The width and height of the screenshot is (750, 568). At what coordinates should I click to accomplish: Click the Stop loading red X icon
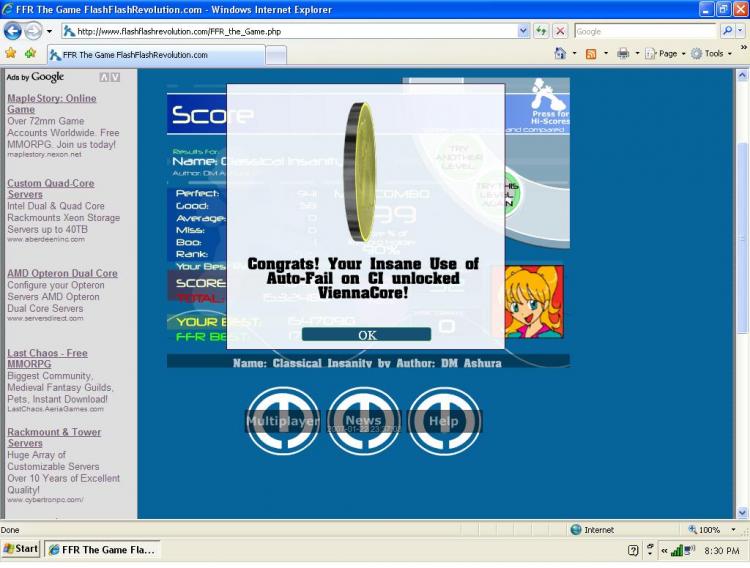tap(560, 31)
